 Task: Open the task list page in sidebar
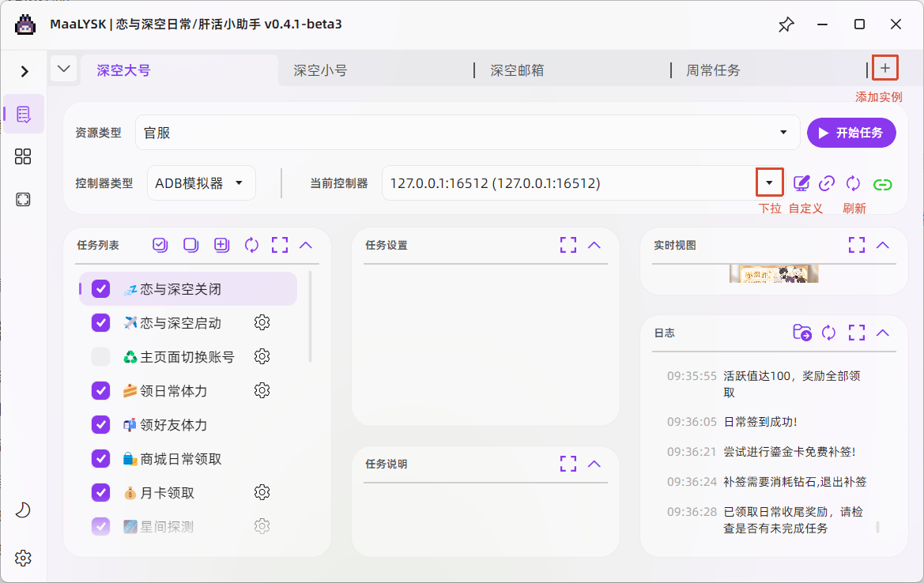(x=24, y=114)
